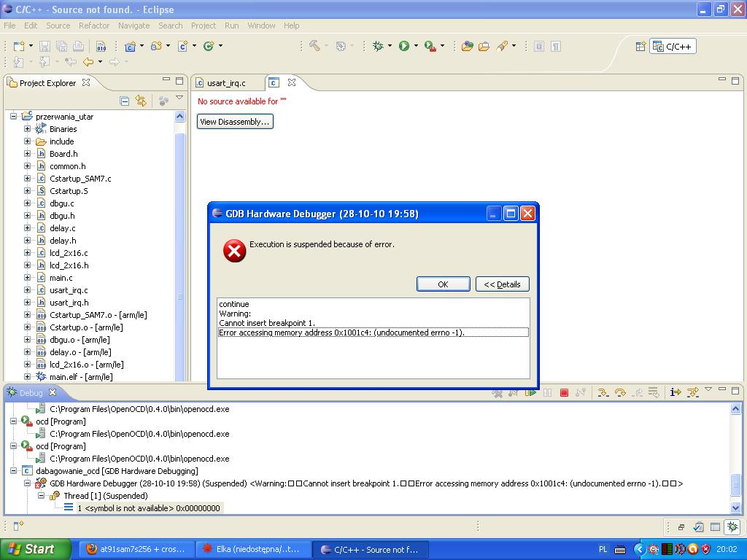Click the Step Into icon in Debug view
This screenshot has height=560, width=747.
(x=603, y=392)
